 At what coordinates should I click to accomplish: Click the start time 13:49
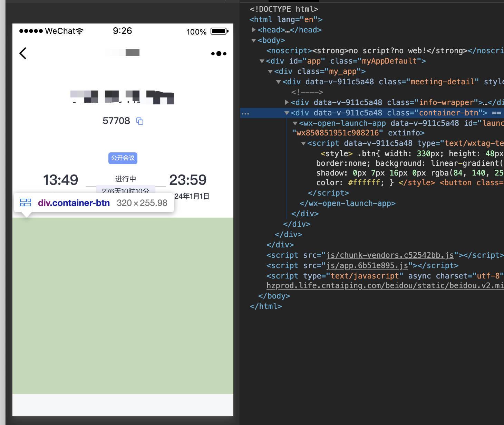click(60, 180)
